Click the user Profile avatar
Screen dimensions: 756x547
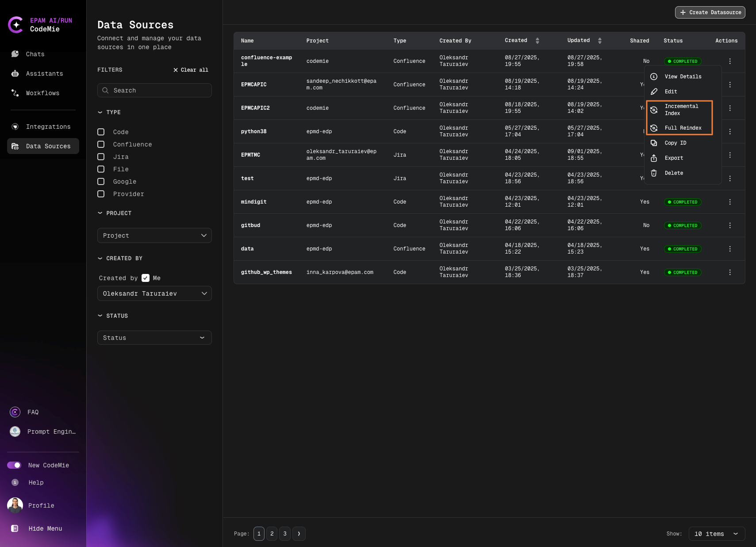coord(15,505)
